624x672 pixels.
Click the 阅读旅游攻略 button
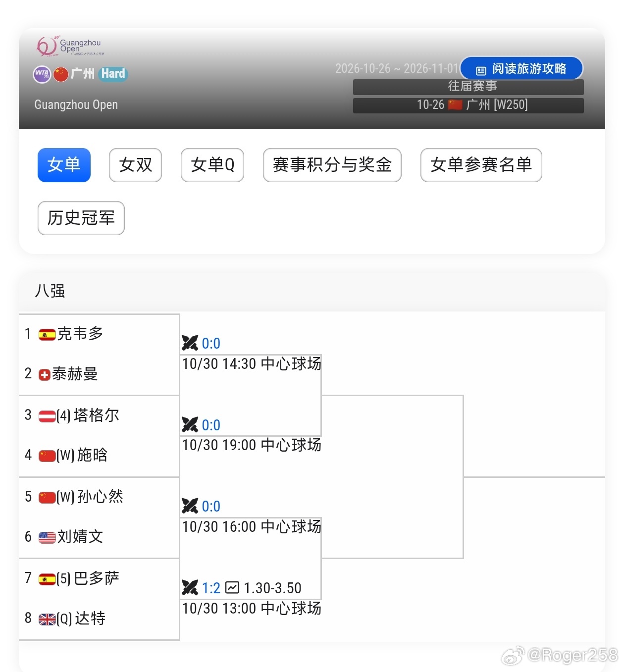coord(521,68)
